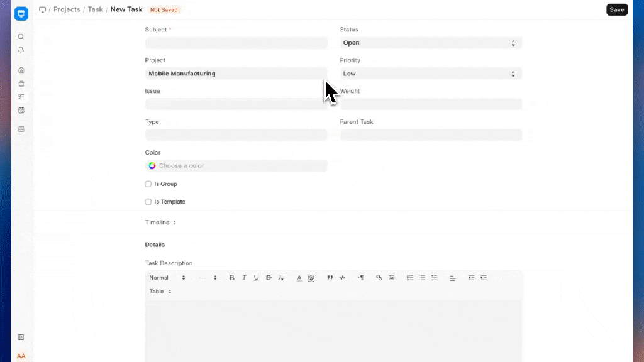Click the italic formatting icon
This screenshot has width=644, height=362.
[x=243, y=278]
